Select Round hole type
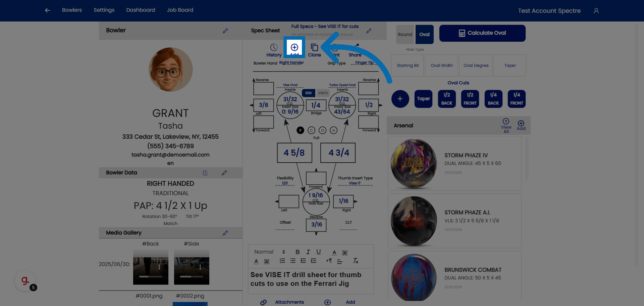This screenshot has width=644, height=306. [405, 34]
